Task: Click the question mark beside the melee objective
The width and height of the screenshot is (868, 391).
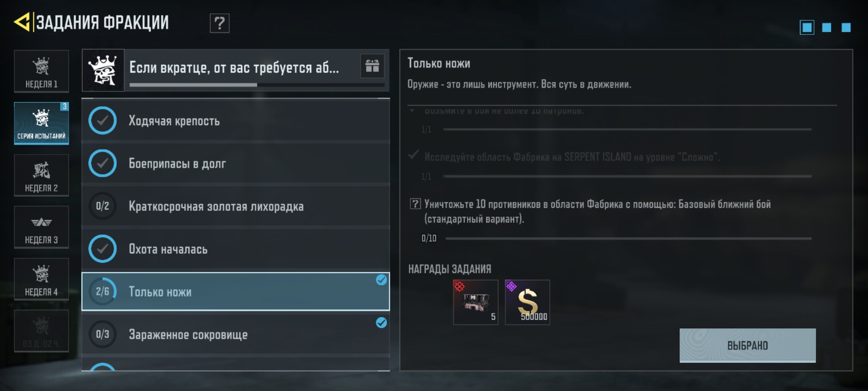Action: coord(415,204)
